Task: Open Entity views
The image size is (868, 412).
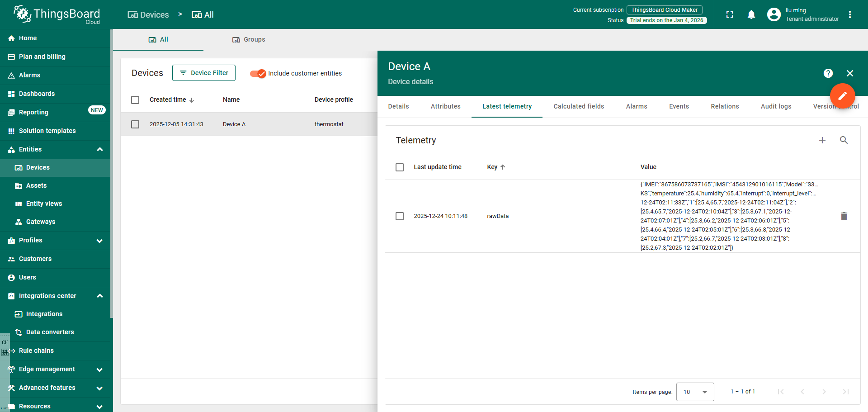Action: (x=55, y=204)
